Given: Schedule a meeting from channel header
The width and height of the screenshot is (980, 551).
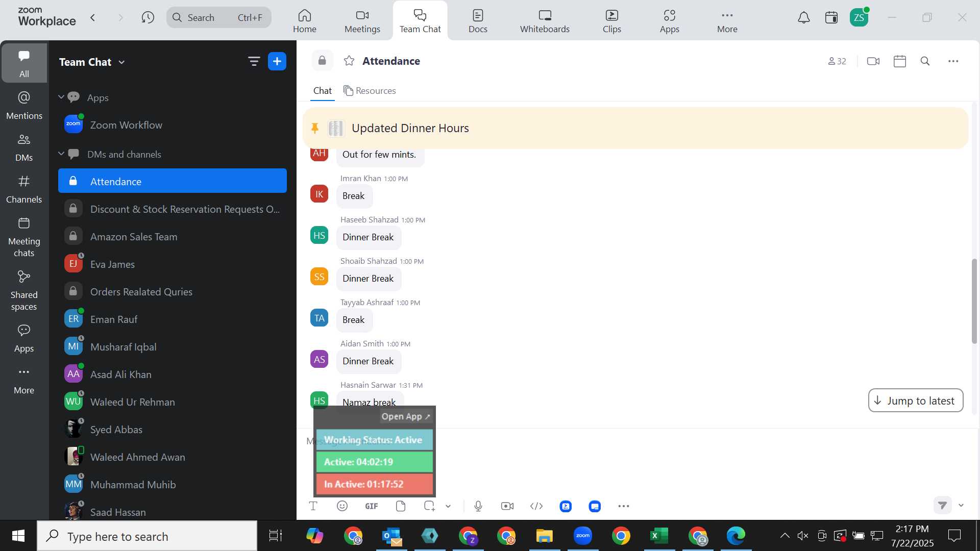Looking at the screenshot, I should pyautogui.click(x=900, y=61).
